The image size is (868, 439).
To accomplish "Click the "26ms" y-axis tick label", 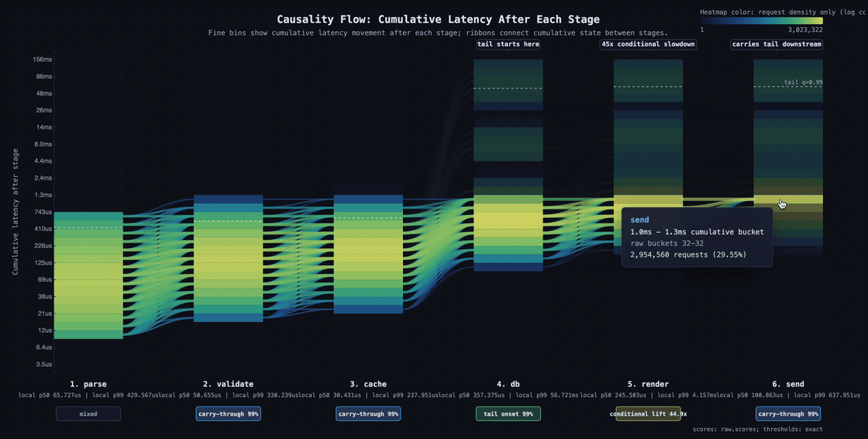I will (x=43, y=110).
